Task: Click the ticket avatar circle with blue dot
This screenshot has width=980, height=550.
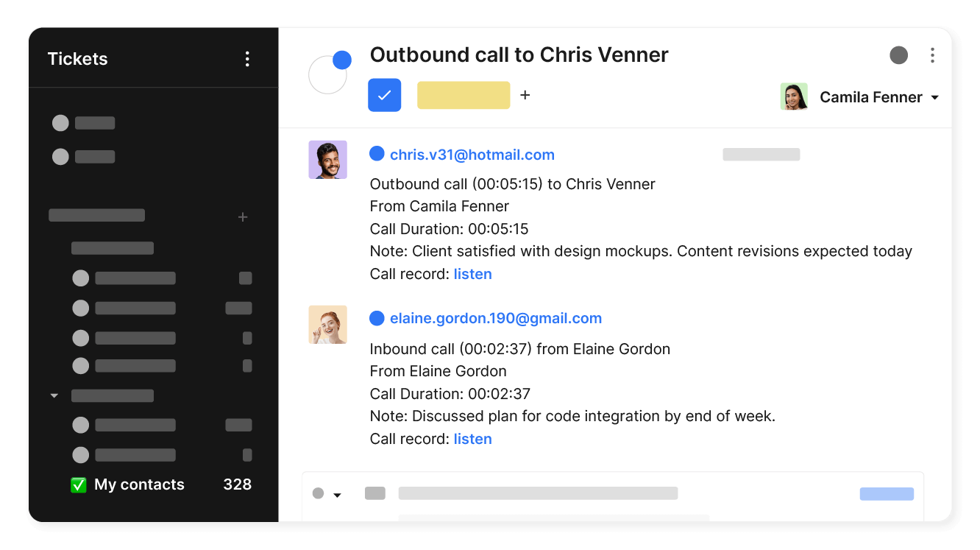Action: coord(328,74)
